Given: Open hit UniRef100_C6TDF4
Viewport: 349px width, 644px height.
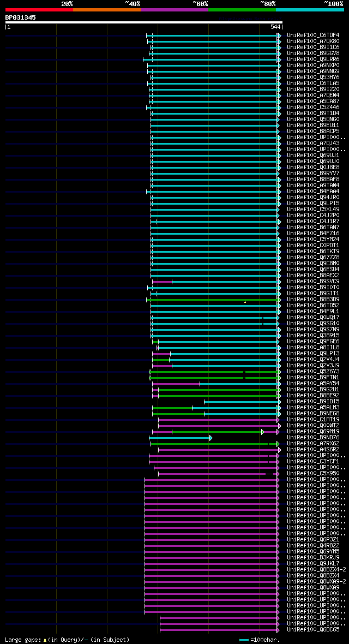Looking at the screenshot, I should (x=313, y=35).
